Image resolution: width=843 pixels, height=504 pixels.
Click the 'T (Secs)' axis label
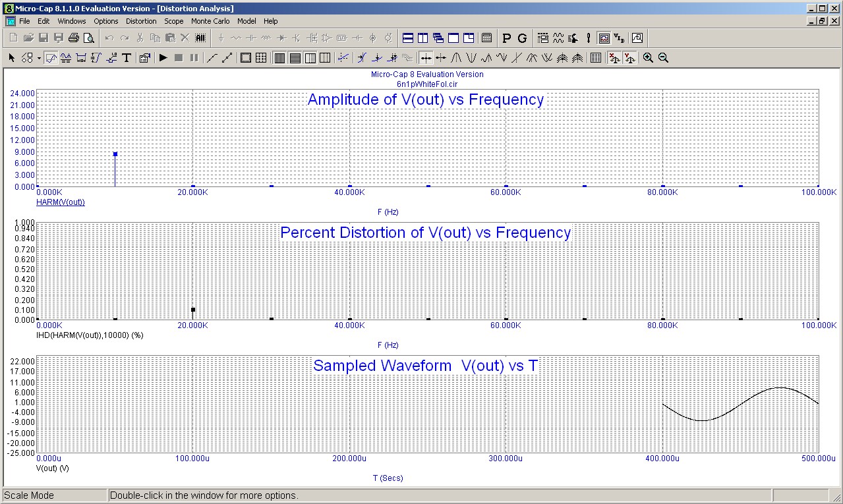pos(388,478)
